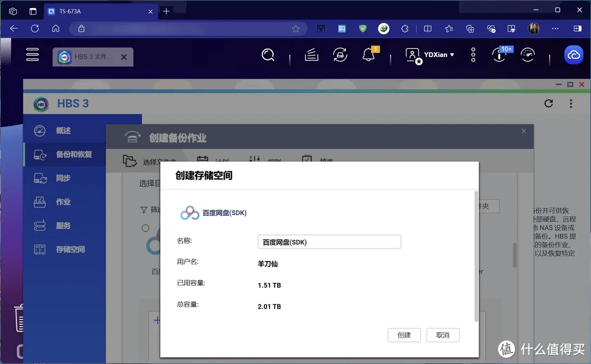
Task: Click the 创建 button to create storage
Action: tap(404, 335)
